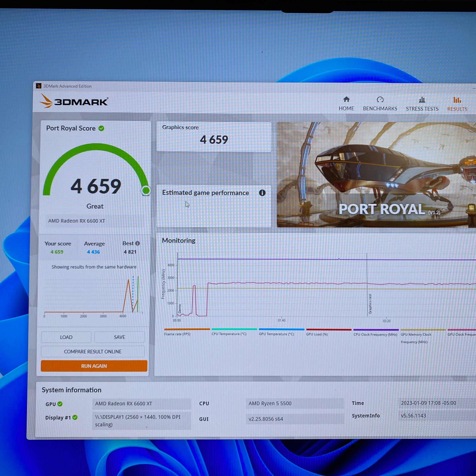This screenshot has width=476, height=476.
Task: Open Estimated game performance info icon
Action: click(262, 193)
